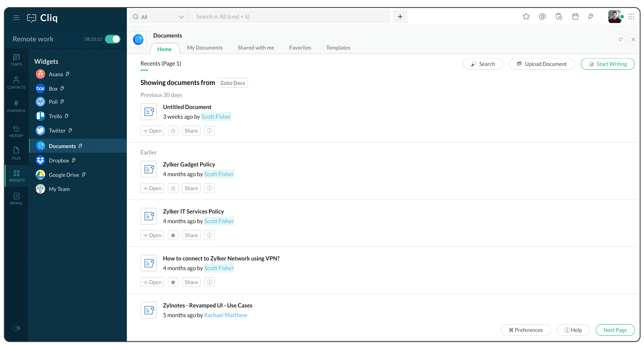This screenshot has width=644, height=350.
Task: Go to Channels in sidebar
Action: (x=16, y=106)
